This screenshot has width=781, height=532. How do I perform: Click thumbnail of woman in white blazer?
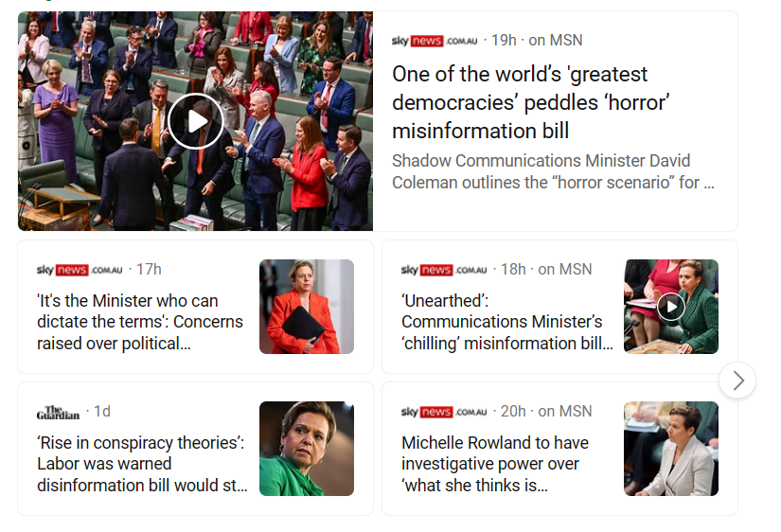click(x=670, y=449)
